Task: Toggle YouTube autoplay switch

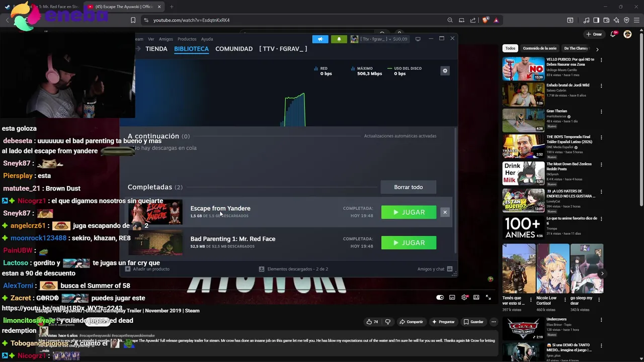Action: (440, 298)
